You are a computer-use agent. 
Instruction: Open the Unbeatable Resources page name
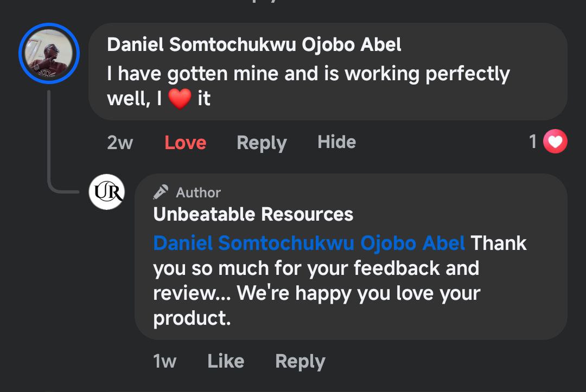point(253,214)
